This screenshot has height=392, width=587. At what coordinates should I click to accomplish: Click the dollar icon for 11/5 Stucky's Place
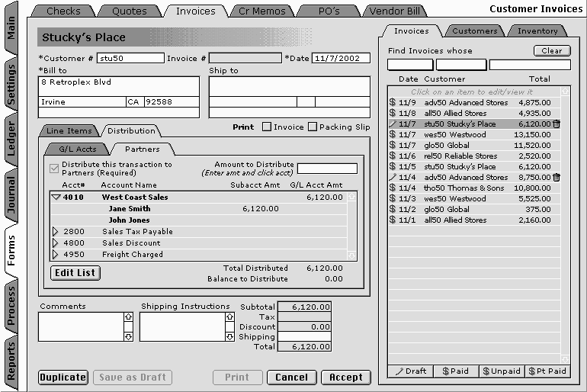pos(393,166)
